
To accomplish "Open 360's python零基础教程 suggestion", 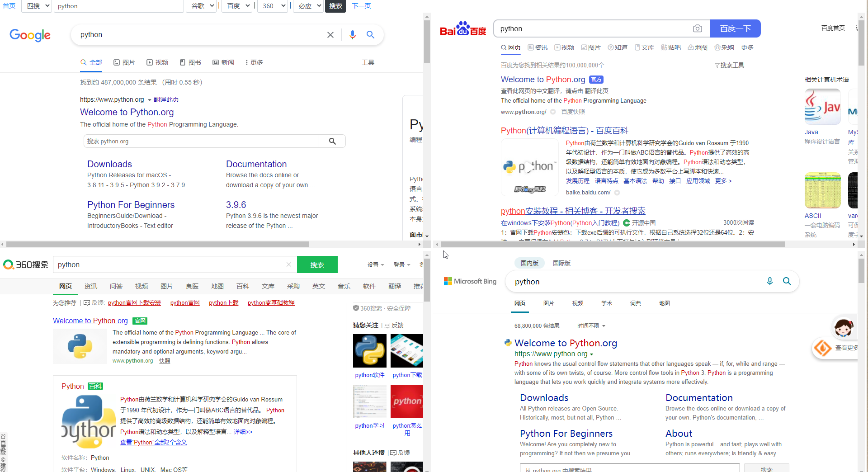I will pyautogui.click(x=271, y=302).
